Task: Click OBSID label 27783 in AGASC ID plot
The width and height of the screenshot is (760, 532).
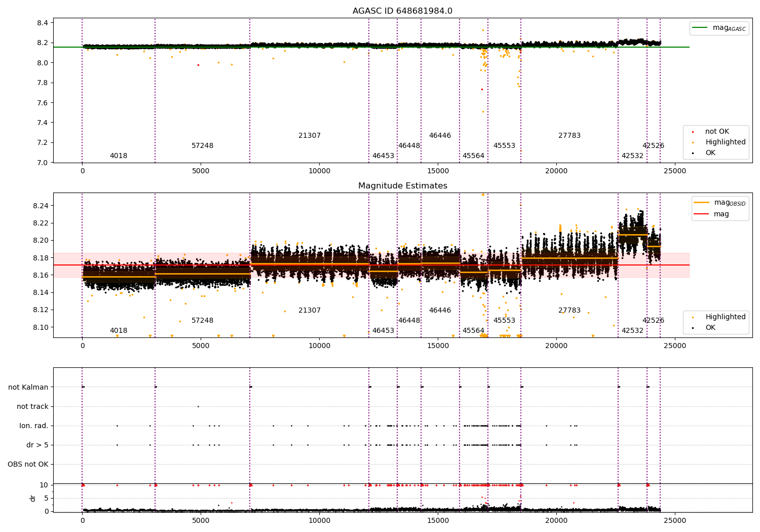Action: [569, 136]
